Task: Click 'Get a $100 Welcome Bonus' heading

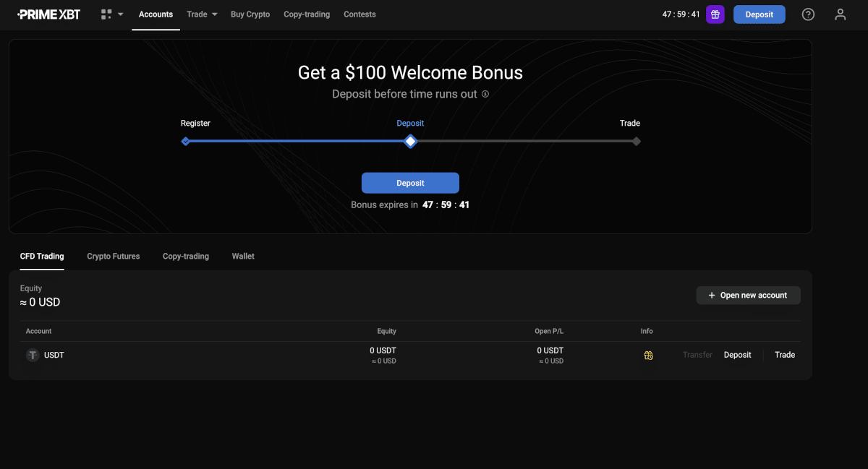Action: [x=410, y=72]
